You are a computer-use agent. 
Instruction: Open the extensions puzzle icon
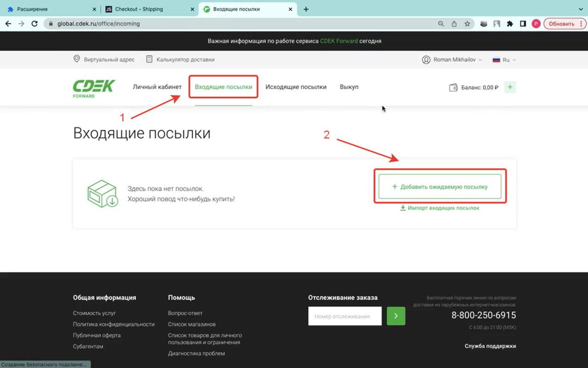(510, 23)
